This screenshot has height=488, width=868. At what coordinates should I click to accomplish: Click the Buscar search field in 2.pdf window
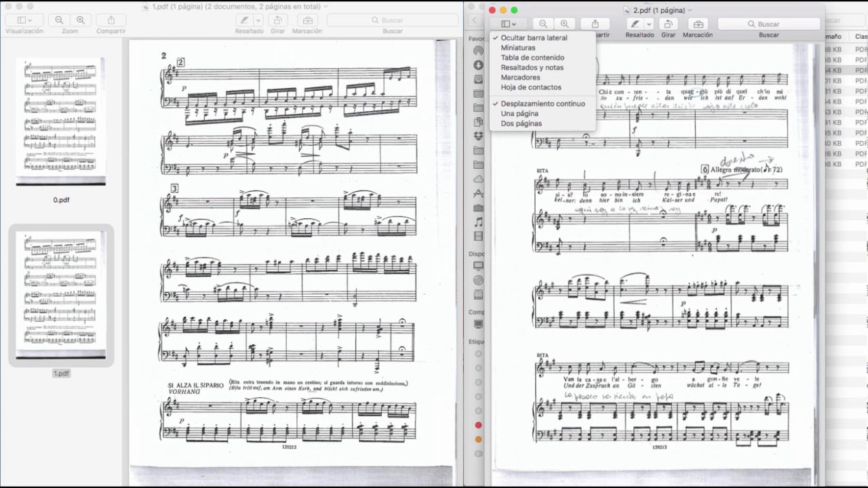pyautogui.click(x=768, y=24)
